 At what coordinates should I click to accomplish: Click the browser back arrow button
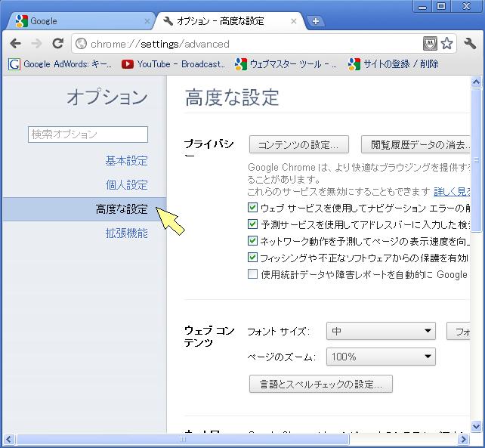(15, 44)
